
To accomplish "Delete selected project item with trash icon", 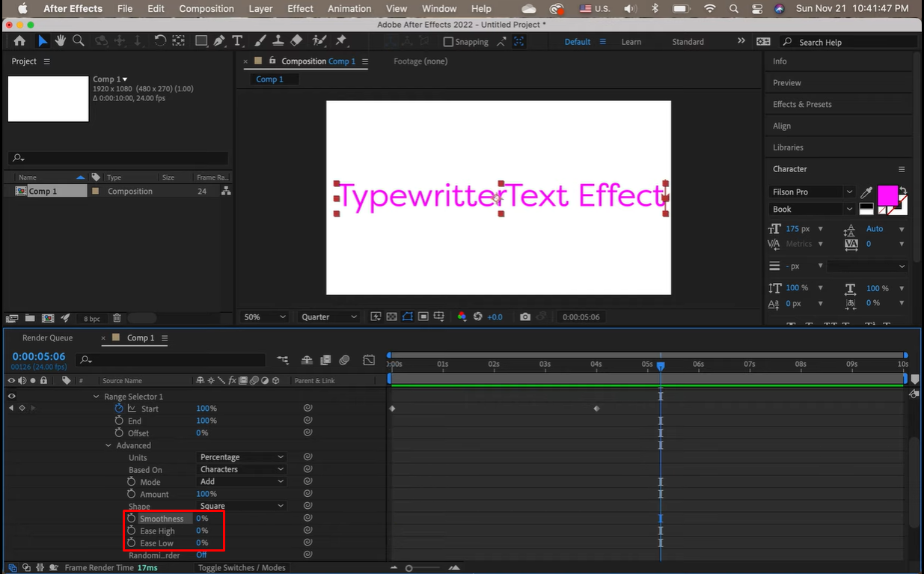I will pos(117,318).
